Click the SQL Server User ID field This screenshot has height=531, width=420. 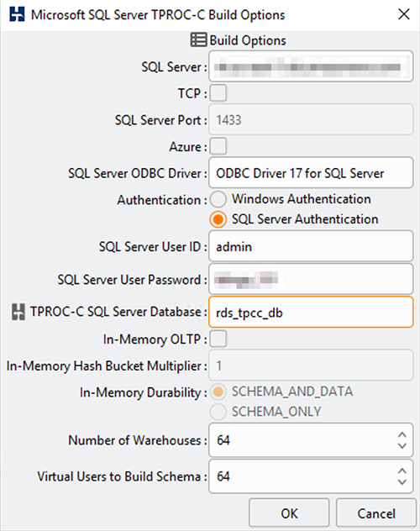coord(311,246)
